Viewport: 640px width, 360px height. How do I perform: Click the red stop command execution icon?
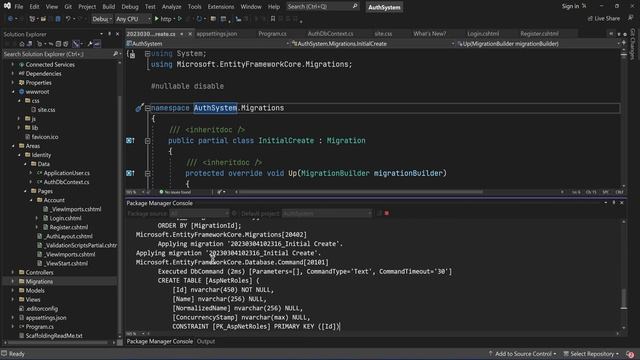click(x=387, y=213)
